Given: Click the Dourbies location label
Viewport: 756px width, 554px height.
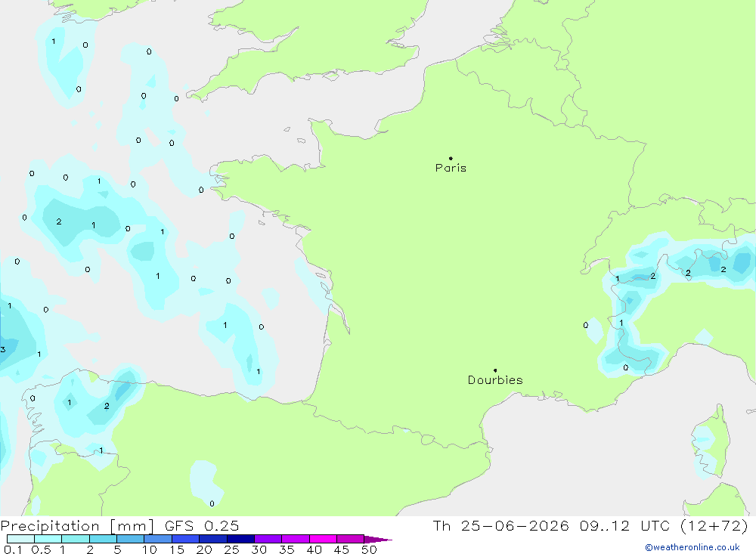Looking at the screenshot, I should coord(495,380).
